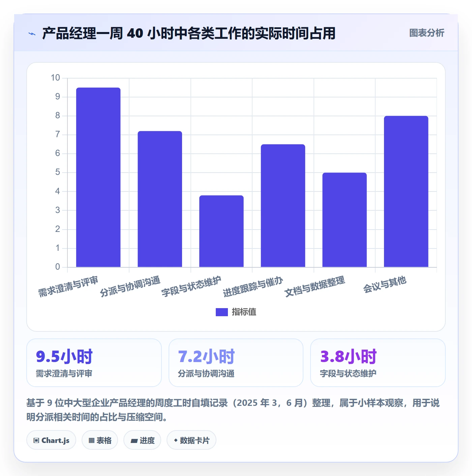Click the 图表分析 label in header
The image size is (472, 476).
click(426, 33)
